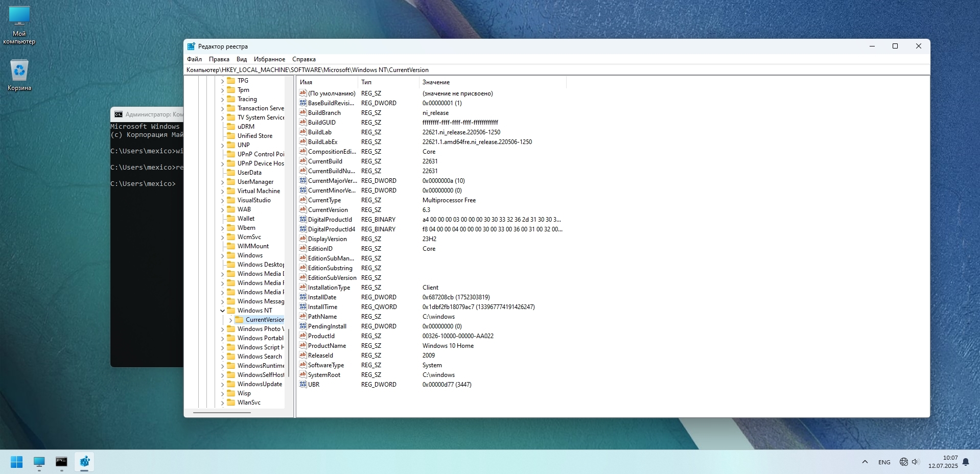Click the volume speaker tray icon
Image resolution: width=980 pixels, height=474 pixels.
tap(915, 462)
